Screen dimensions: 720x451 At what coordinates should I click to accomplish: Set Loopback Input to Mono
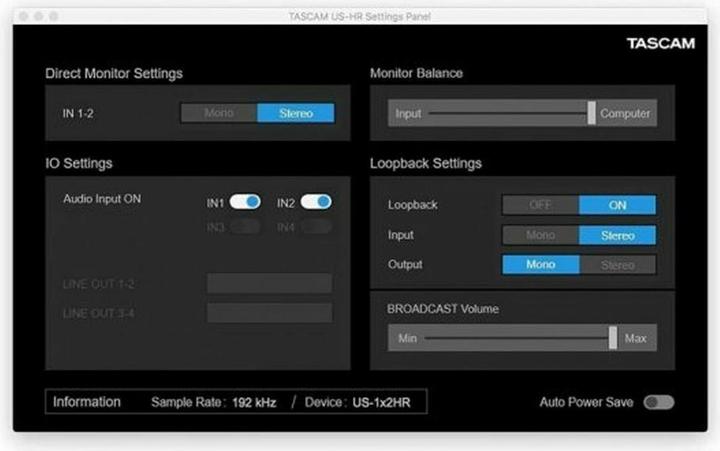click(540, 235)
